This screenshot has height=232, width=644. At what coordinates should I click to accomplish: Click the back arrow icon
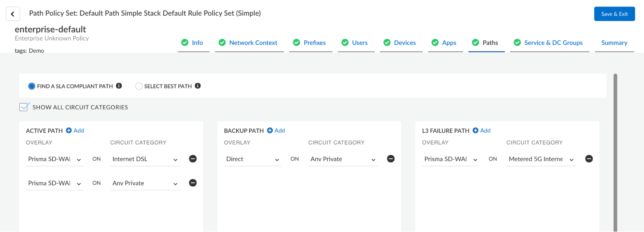[x=13, y=14]
